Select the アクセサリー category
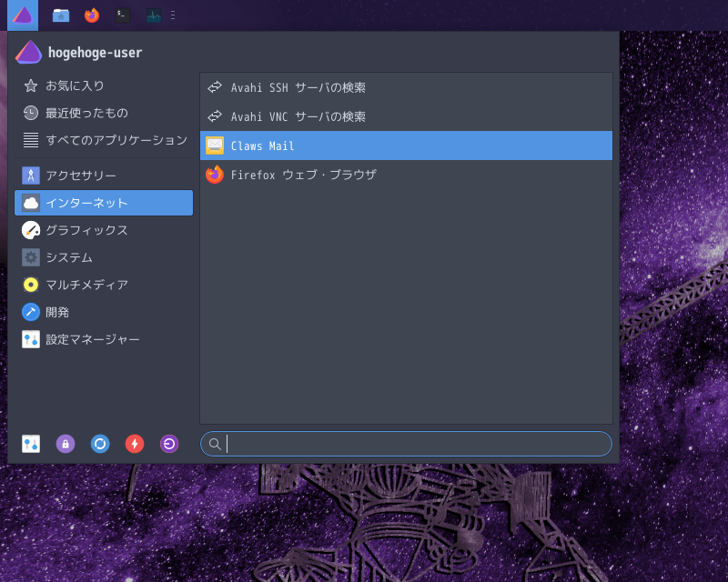The image size is (728, 582). pos(104,176)
